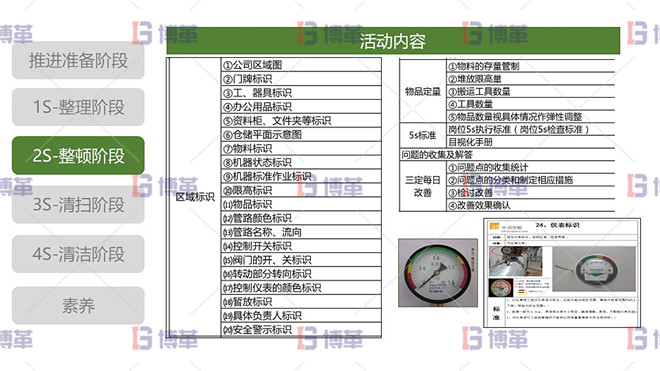
Task: Select row ①问题点的收集统计
Action: point(530,167)
